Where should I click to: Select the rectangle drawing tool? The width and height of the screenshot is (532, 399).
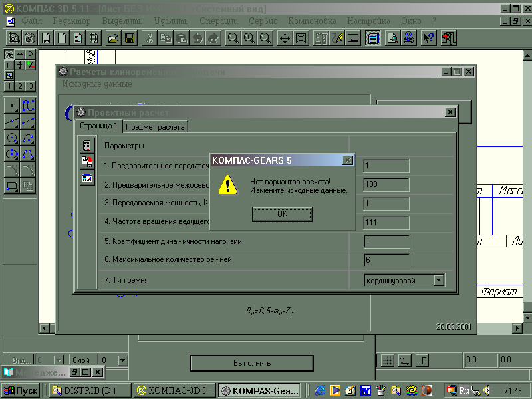(12, 186)
